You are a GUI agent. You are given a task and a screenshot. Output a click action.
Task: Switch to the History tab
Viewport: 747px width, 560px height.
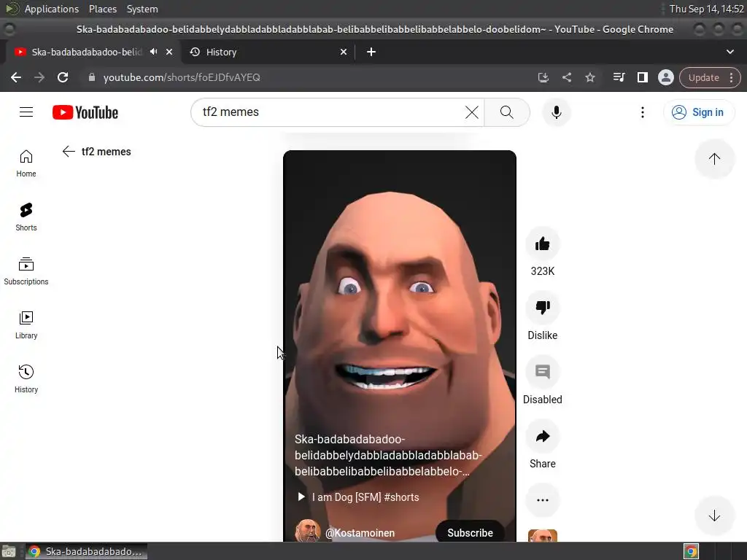[268, 52]
